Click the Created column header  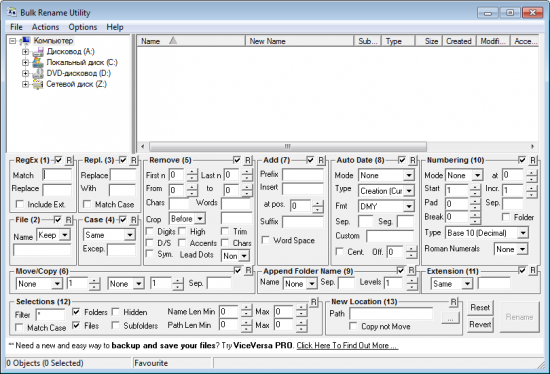[x=459, y=41]
